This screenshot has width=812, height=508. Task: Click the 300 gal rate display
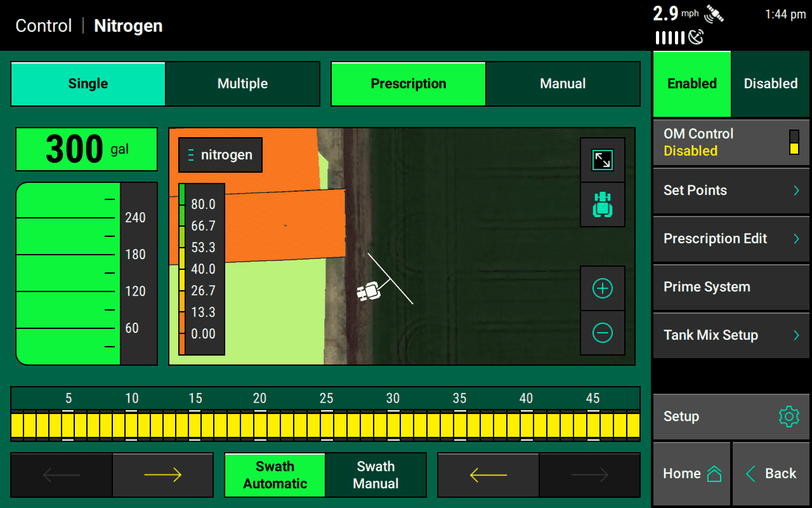click(x=86, y=149)
